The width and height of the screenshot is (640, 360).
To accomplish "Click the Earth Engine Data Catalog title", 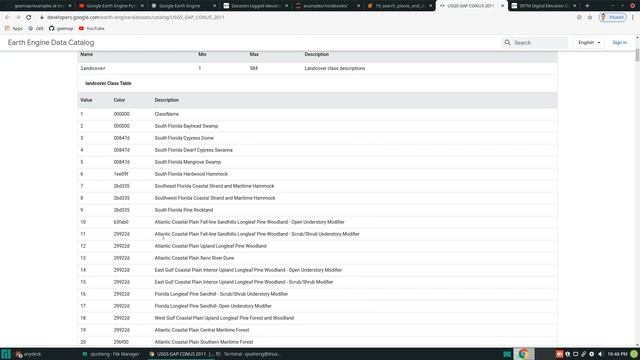I will 51,42.
